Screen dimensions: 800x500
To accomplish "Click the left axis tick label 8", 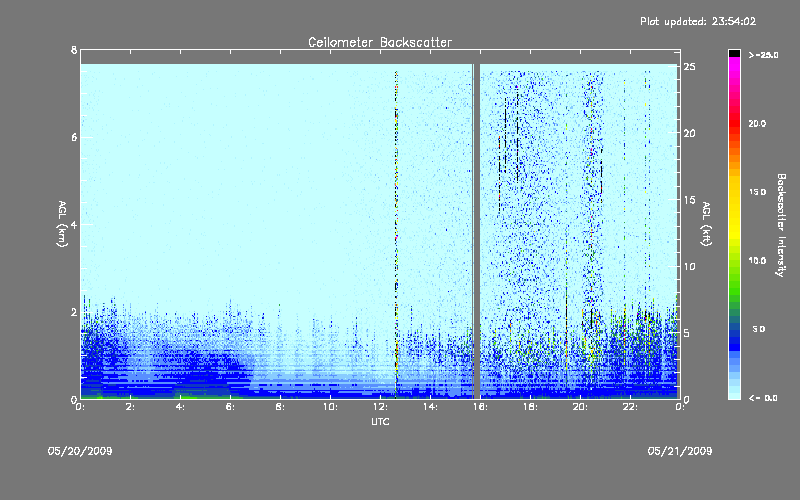I will pyautogui.click(x=74, y=50).
